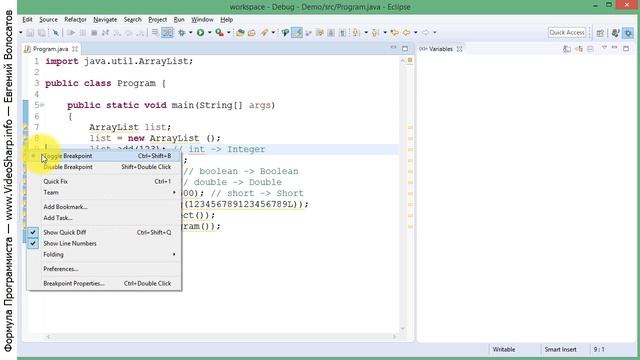Open Preferences... from context menu
Image resolution: width=640 pixels, height=360 pixels.
(104, 269)
